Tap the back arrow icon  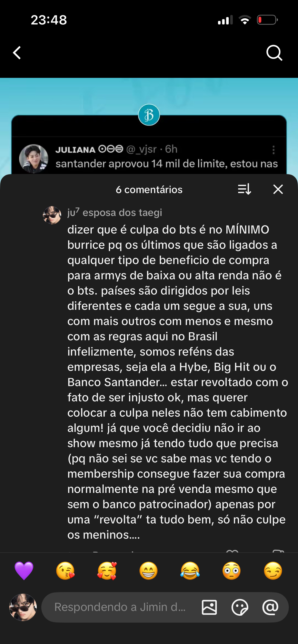pyautogui.click(x=17, y=53)
